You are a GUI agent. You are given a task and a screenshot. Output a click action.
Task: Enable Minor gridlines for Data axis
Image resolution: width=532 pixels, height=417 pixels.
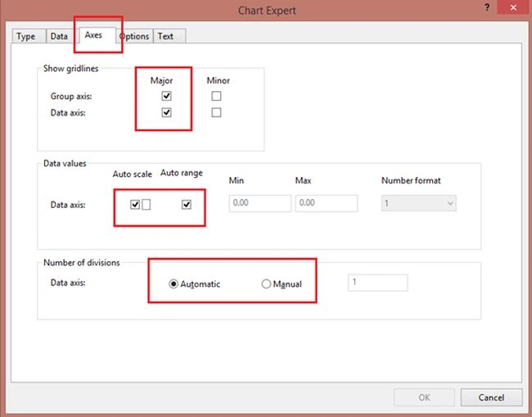216,112
